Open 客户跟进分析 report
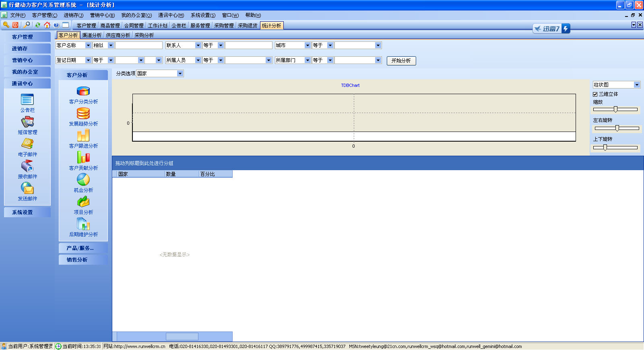644x350 pixels. coord(83,139)
